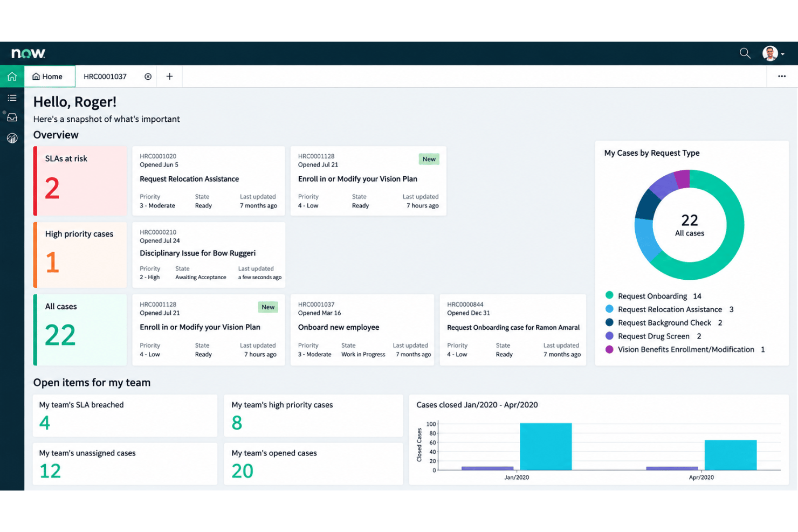Open the HRC0001128 card beside Relocation Assistance

point(368,181)
